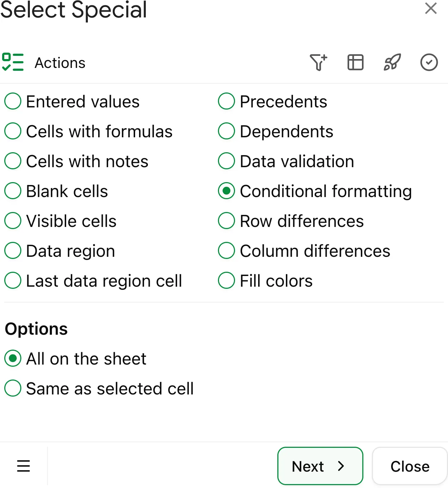Select Visible cells
Viewport: 448px width, 488px height.
(12, 221)
